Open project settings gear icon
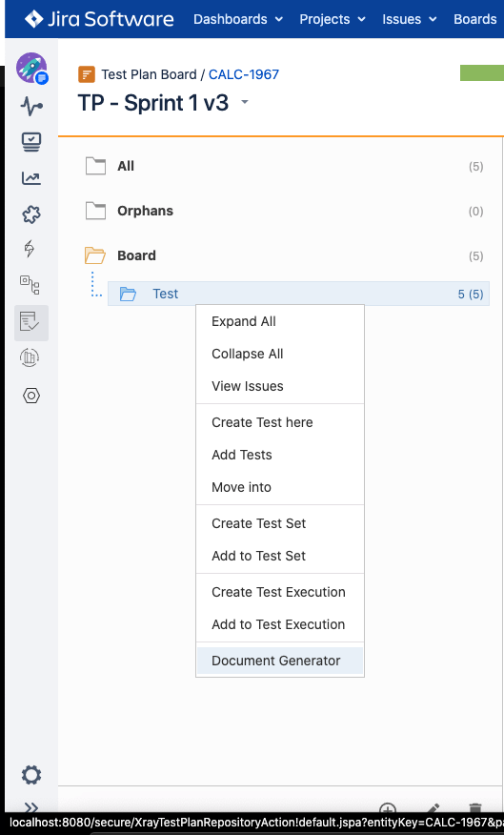Screen dimensions: 504x835 [x=31, y=775]
